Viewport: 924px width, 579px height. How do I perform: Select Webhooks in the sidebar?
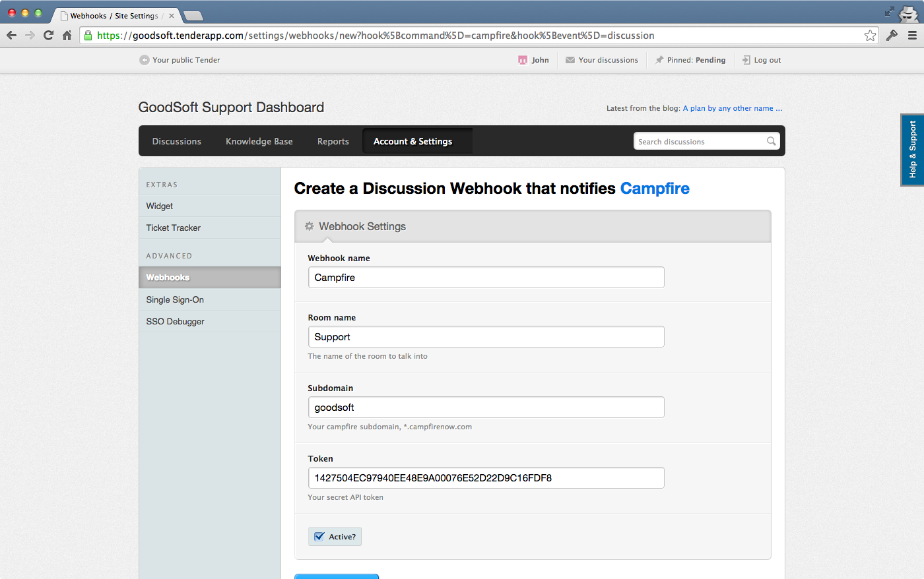(210, 278)
